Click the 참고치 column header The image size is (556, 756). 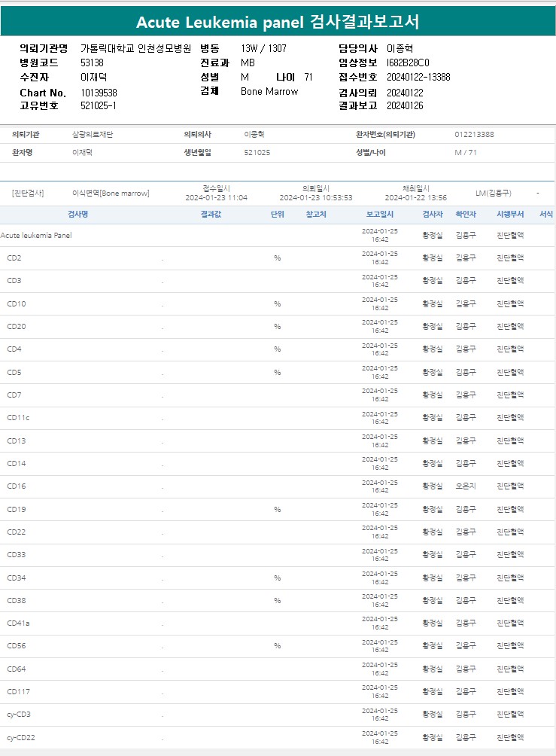316,215
